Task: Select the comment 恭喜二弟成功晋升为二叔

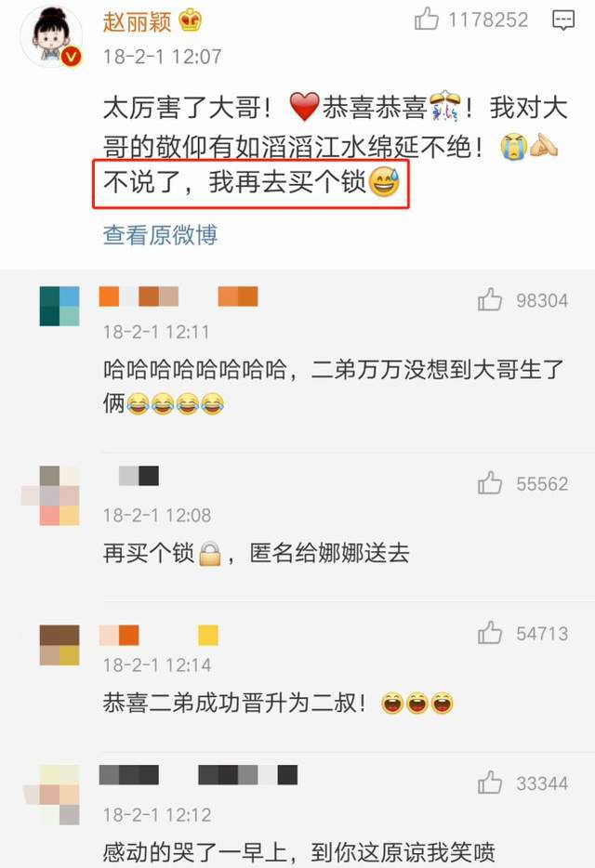Action: coord(278,703)
